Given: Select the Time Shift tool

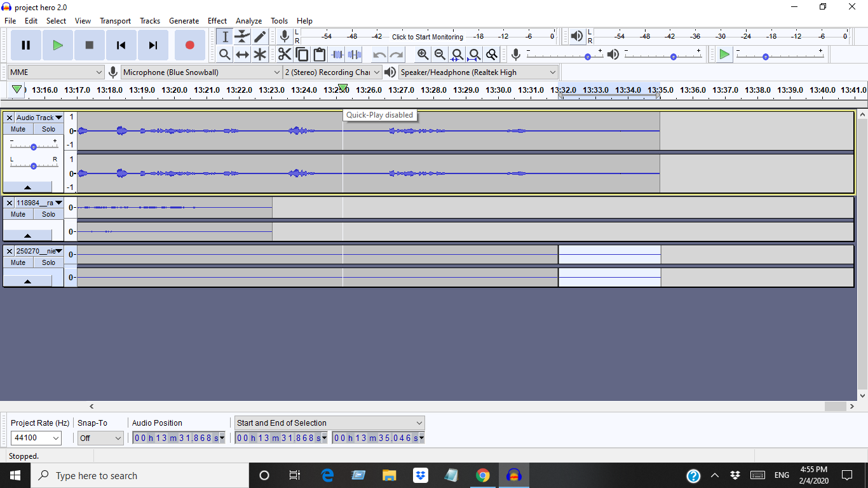Looking at the screenshot, I should (x=242, y=55).
